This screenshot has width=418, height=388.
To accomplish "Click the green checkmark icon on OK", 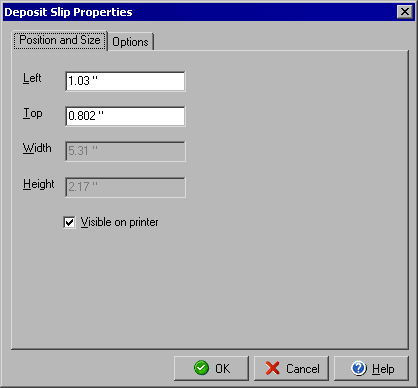I will click(x=201, y=368).
